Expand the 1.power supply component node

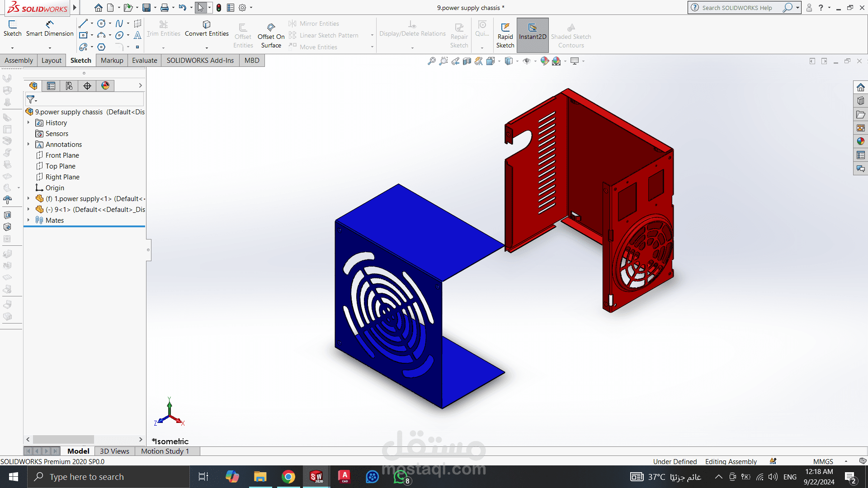click(28, 198)
